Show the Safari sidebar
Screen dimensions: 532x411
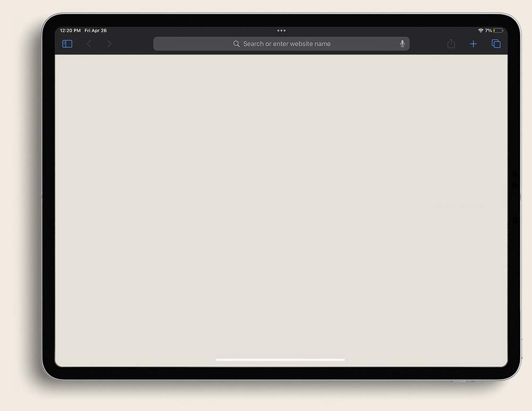[67, 44]
